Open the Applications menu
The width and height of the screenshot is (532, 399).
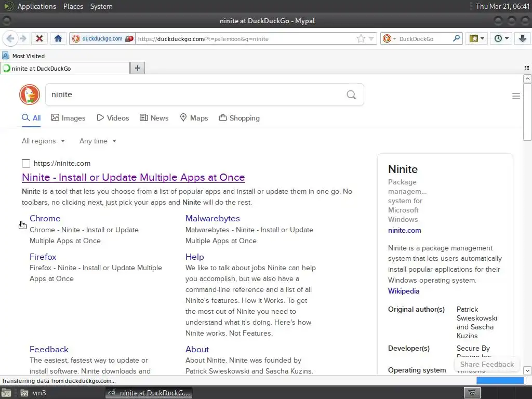[x=37, y=6]
